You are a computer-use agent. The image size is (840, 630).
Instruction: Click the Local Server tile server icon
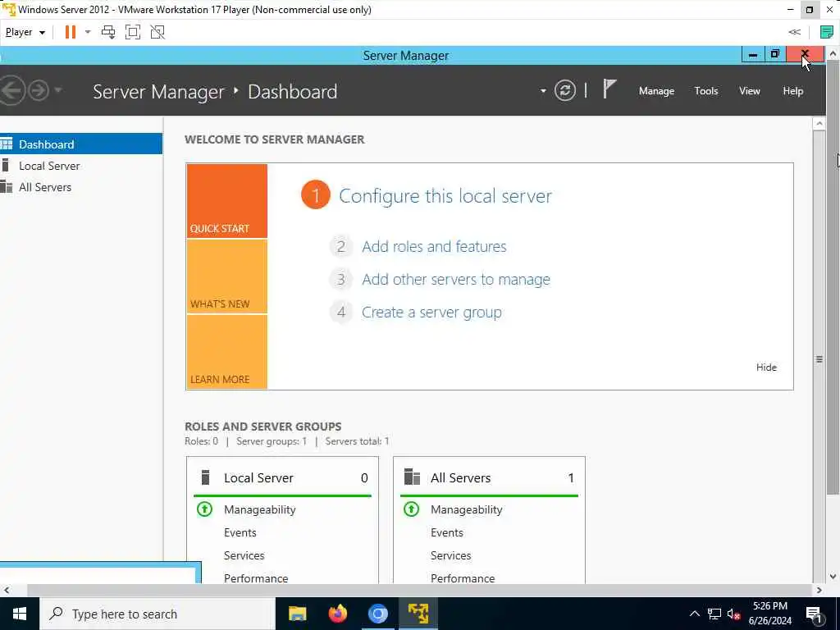[x=205, y=477]
